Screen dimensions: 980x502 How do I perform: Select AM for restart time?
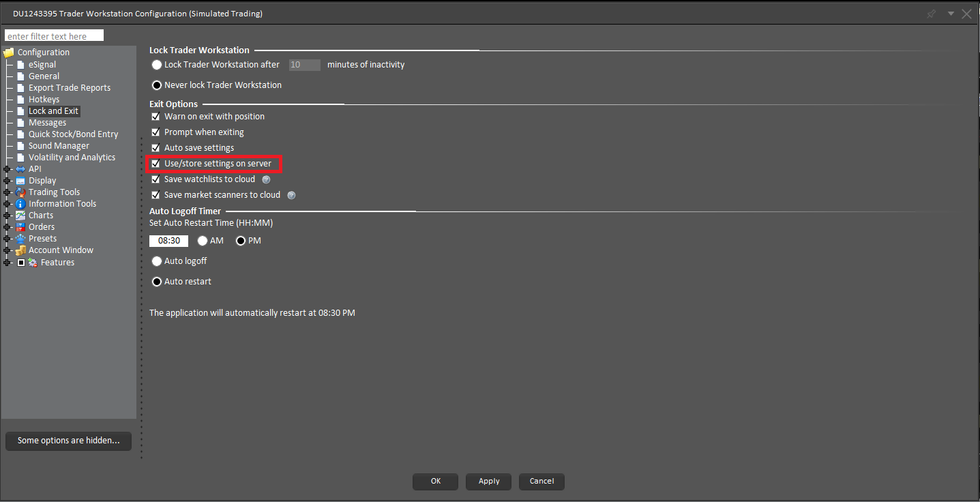tap(203, 241)
